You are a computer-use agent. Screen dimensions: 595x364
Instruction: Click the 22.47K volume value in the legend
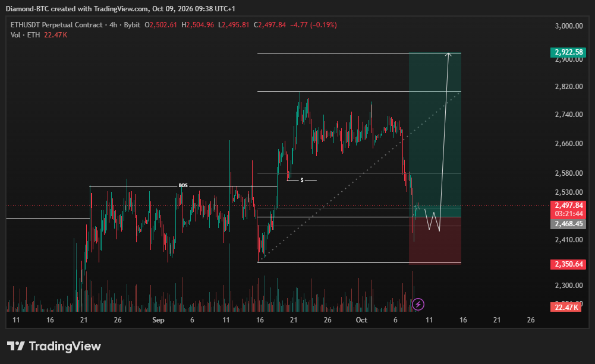tap(56, 35)
